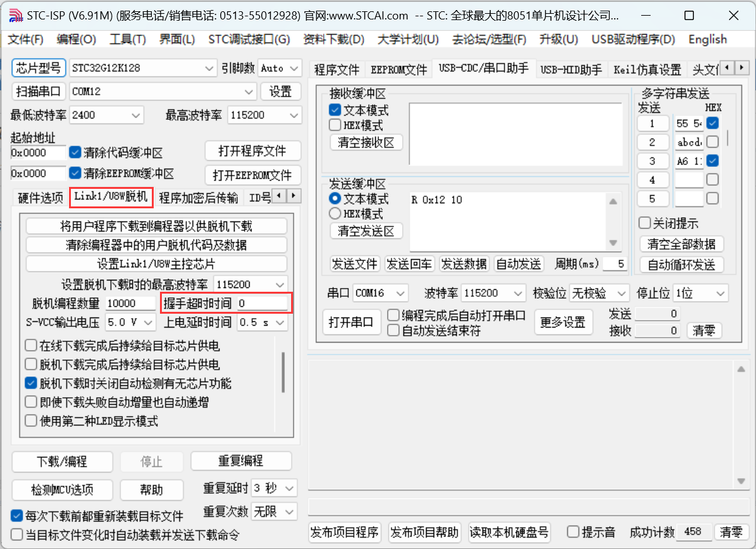Toggle 清除EEPROM缓冲区 checkbox
Viewport: 756px width, 549px height.
(x=75, y=173)
